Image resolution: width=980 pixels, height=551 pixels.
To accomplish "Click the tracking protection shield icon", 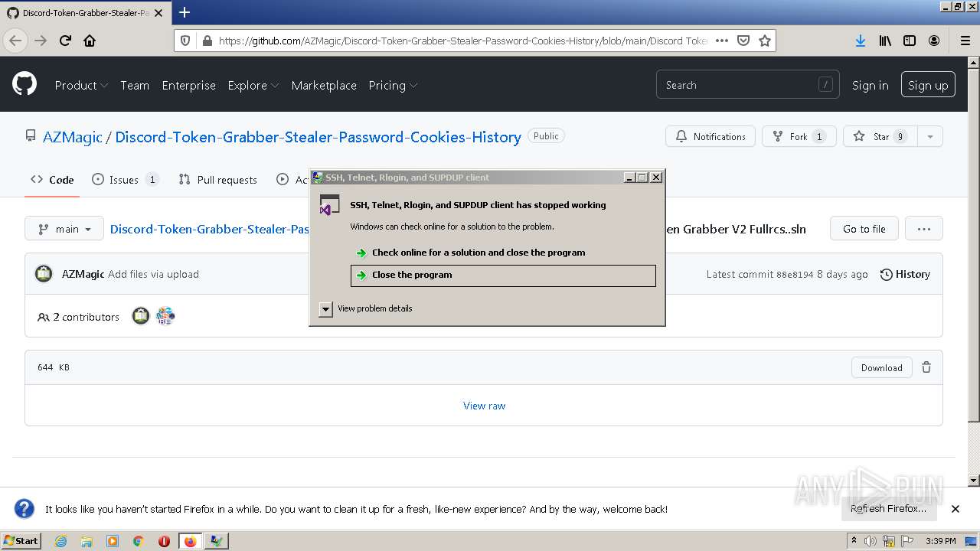I will tap(185, 41).
